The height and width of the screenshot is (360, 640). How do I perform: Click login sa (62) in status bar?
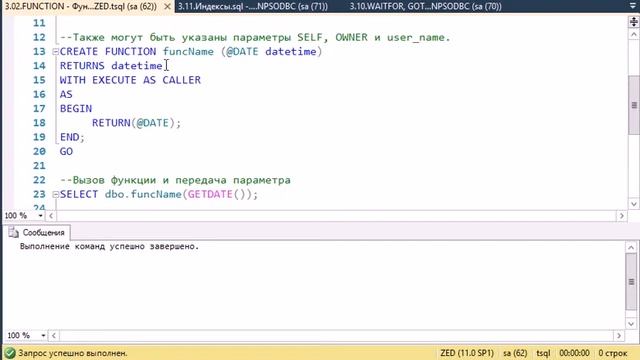(x=515, y=353)
